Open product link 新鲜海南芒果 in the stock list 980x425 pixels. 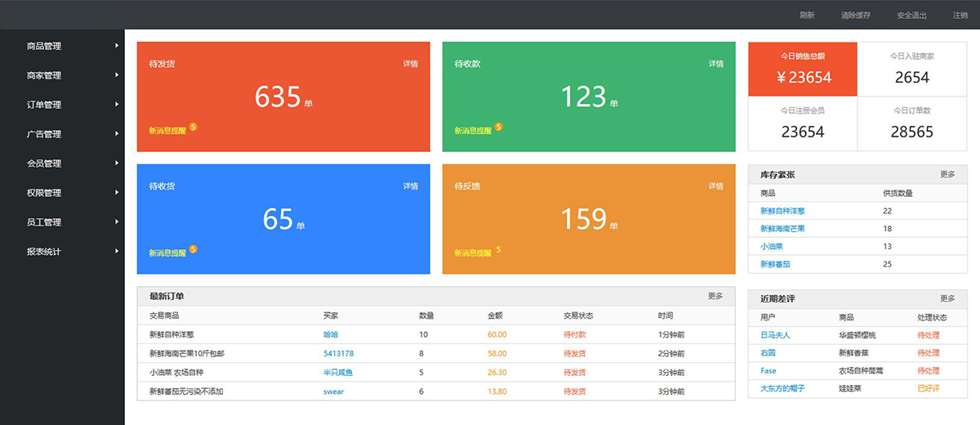782,229
